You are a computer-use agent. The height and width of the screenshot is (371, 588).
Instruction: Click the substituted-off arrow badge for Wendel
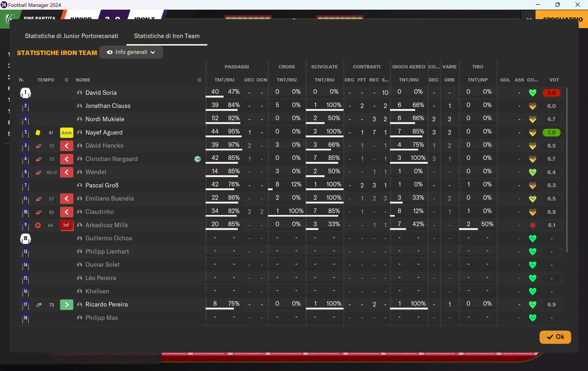coord(67,172)
